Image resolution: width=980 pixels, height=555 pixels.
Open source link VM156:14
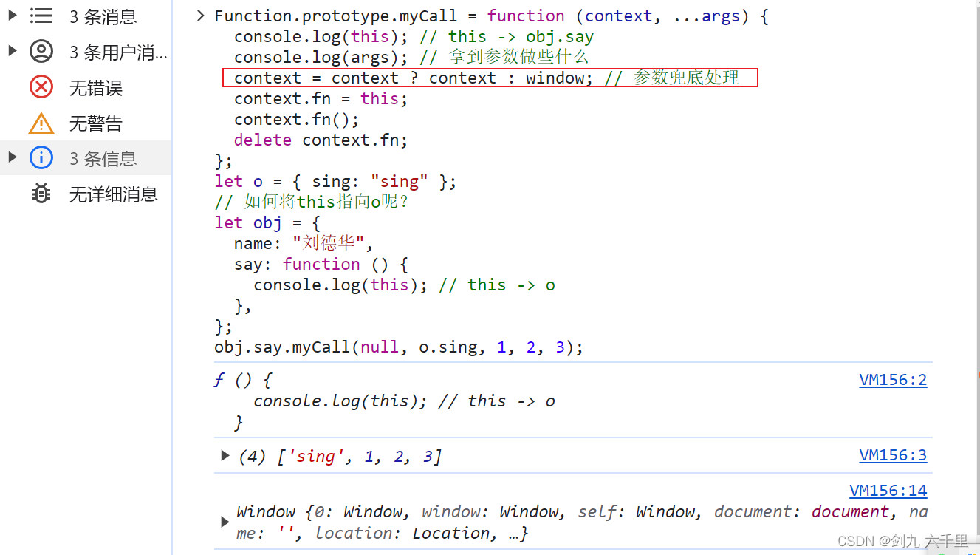click(888, 491)
